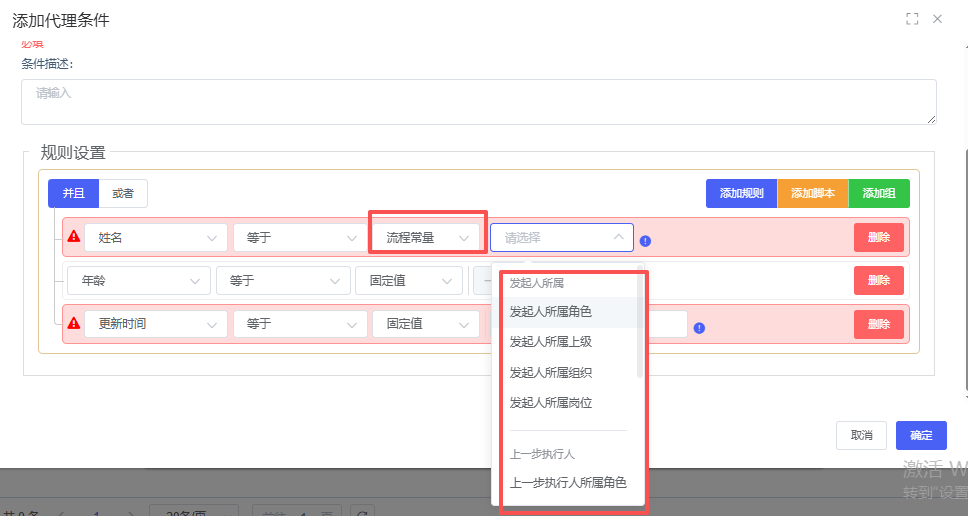
Task: Click the red warning icon beside 姓名
Action: pos(73,237)
